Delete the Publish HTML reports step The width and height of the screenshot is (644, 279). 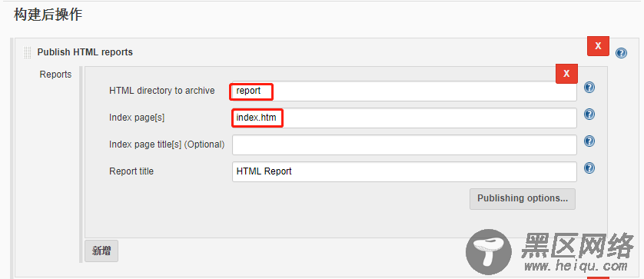tap(598, 45)
